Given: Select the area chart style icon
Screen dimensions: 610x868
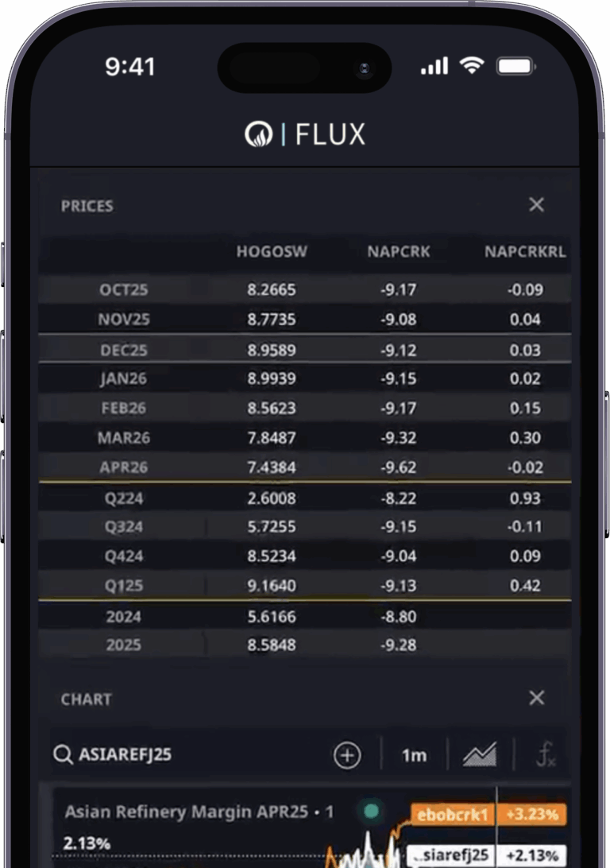Looking at the screenshot, I should [x=477, y=754].
